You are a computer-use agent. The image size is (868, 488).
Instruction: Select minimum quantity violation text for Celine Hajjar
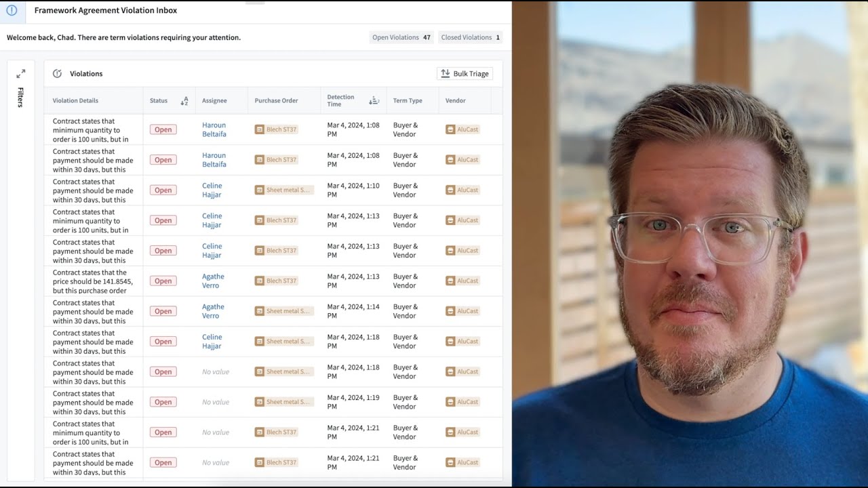point(91,221)
